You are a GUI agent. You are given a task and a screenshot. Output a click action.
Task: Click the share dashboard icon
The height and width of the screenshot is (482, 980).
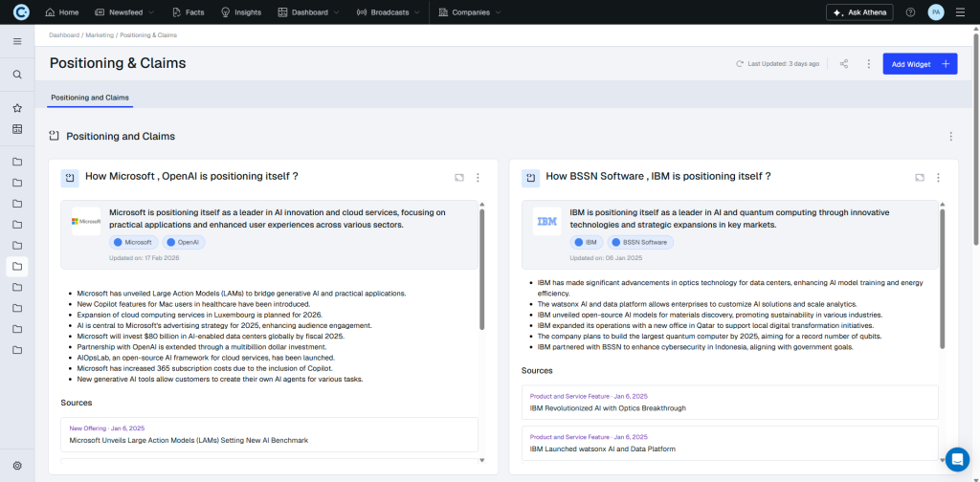(x=844, y=64)
